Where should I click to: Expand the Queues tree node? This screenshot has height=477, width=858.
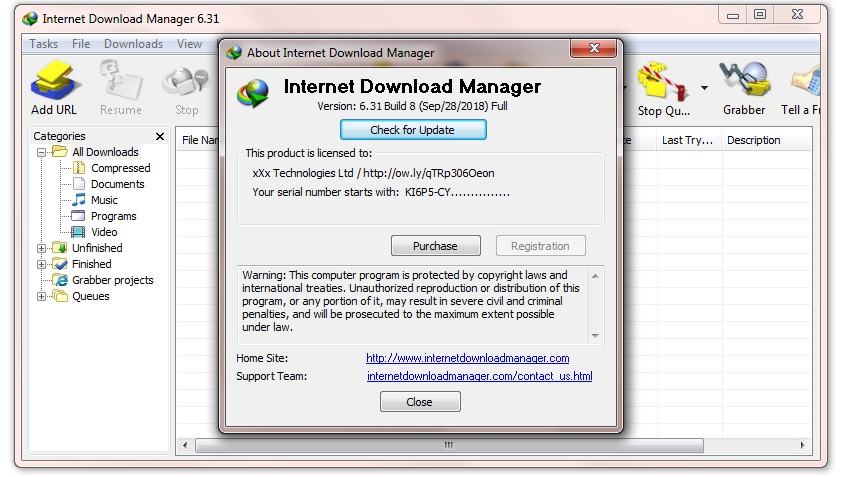tap(41, 296)
